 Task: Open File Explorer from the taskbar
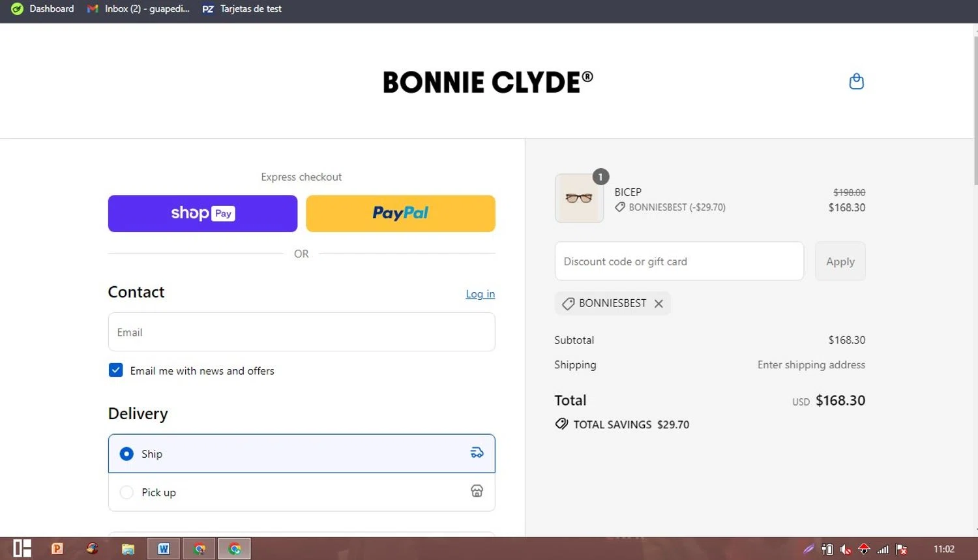point(128,549)
